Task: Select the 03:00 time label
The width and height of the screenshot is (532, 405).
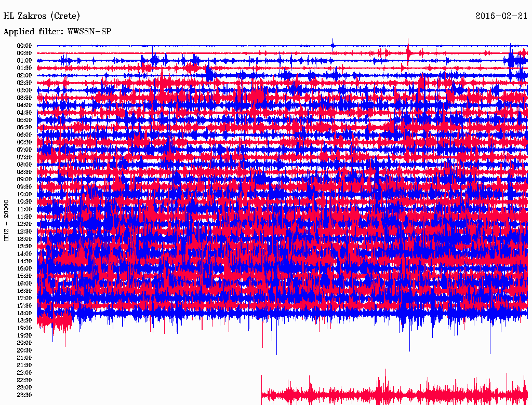Action: 24,90
